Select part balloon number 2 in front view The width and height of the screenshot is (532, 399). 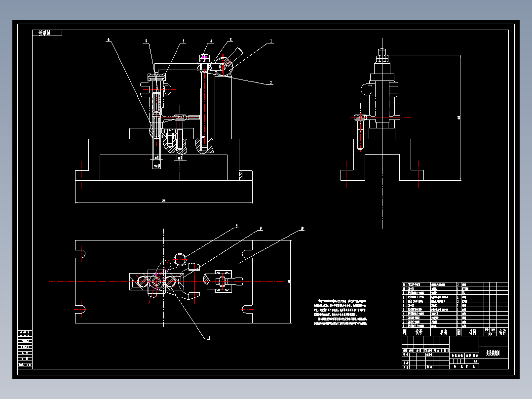(231, 40)
